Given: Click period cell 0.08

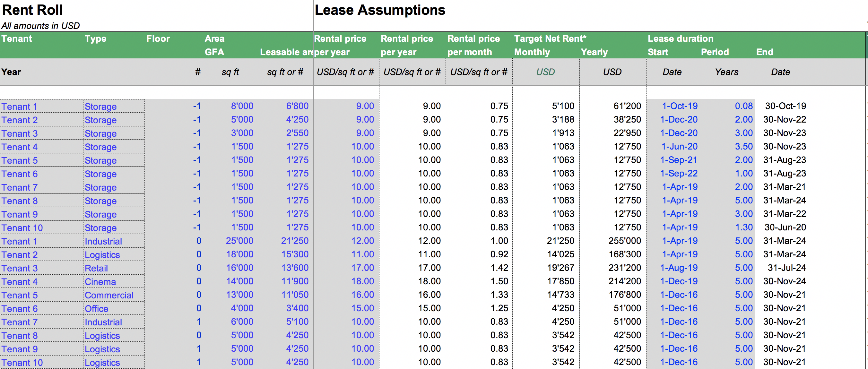Looking at the screenshot, I should [744, 106].
